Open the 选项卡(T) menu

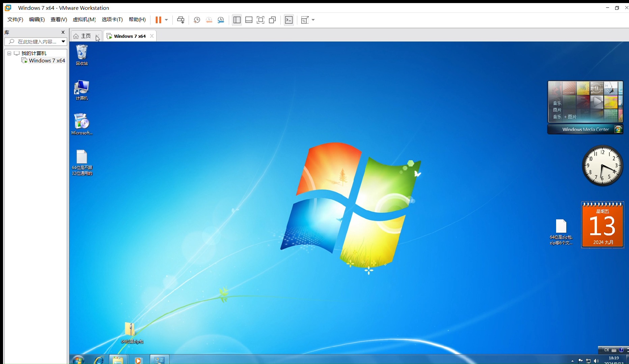(112, 20)
